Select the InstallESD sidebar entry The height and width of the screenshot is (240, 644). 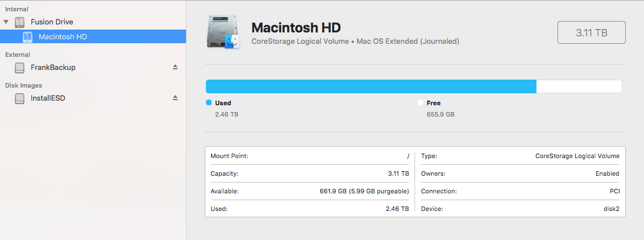[x=48, y=98]
